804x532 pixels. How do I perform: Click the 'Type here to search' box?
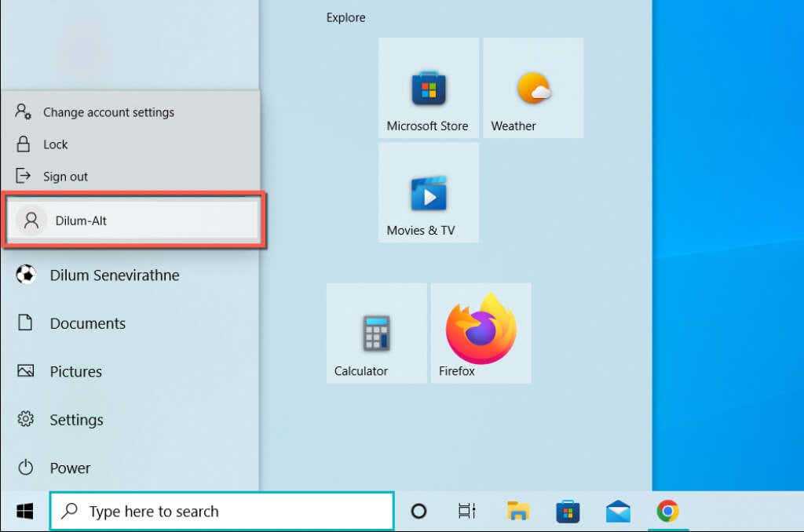222,511
